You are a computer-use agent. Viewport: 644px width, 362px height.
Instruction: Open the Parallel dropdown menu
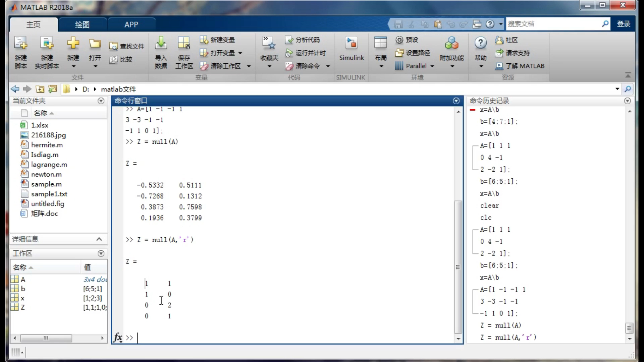tap(432, 66)
